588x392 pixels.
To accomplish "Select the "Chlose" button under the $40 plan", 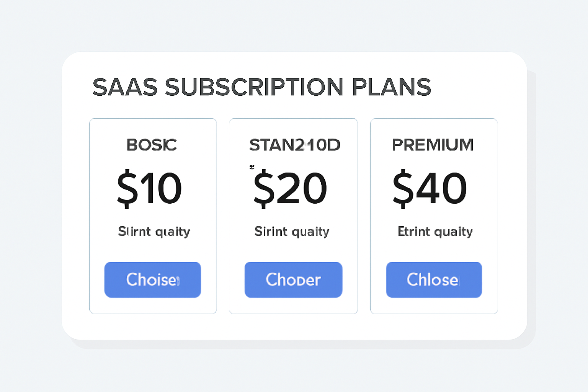I will pyautogui.click(x=434, y=280).
